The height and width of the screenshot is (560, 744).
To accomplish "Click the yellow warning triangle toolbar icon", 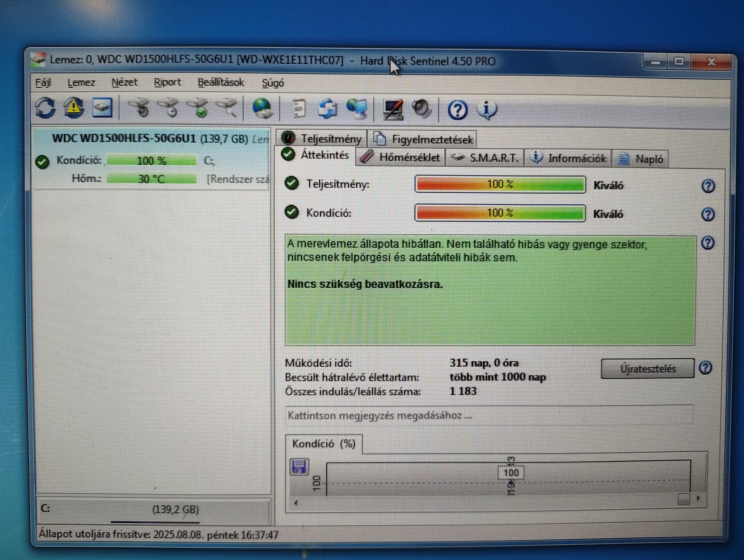I will pos(74,108).
